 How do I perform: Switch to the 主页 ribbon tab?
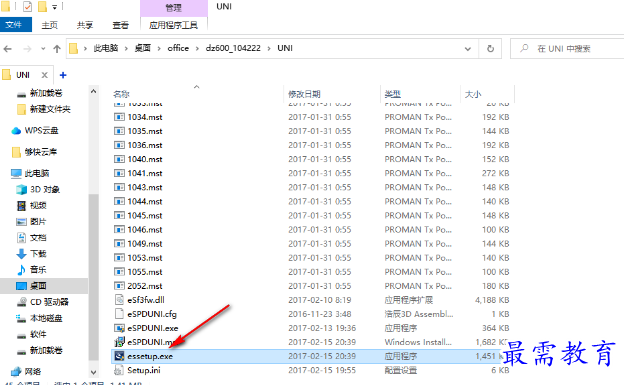pyautogui.click(x=50, y=25)
